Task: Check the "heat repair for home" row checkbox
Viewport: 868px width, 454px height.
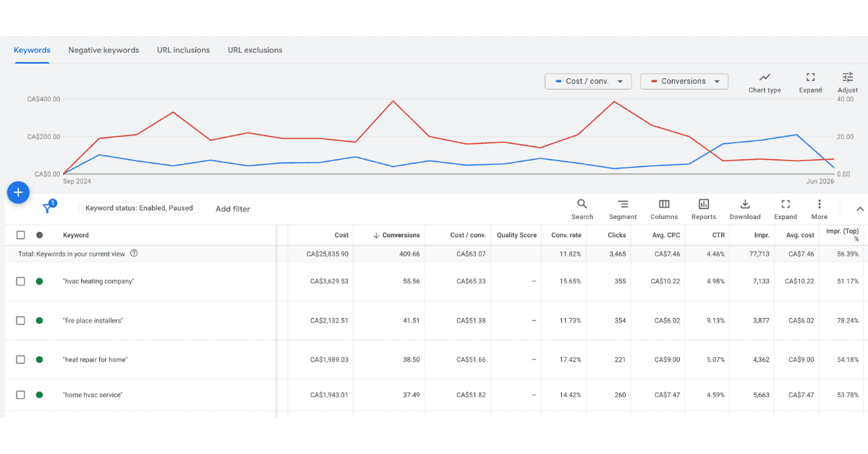Action: click(20, 359)
